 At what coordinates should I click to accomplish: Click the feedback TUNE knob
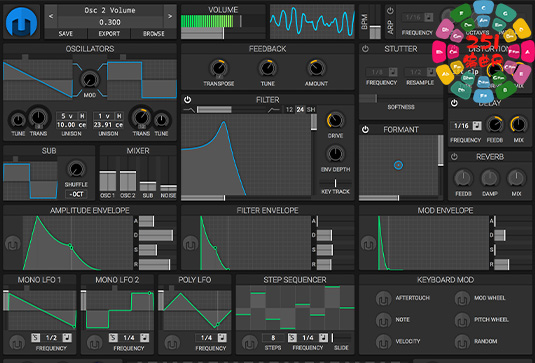pyautogui.click(x=268, y=68)
